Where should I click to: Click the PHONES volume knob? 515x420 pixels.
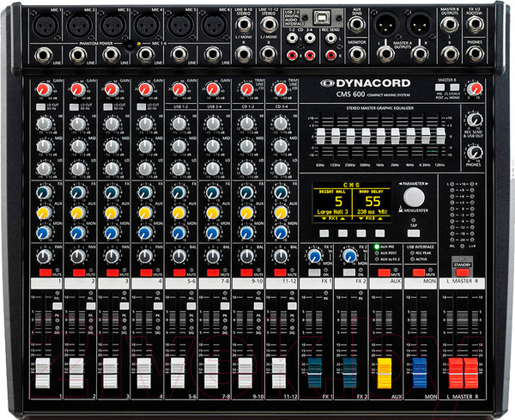pyautogui.click(x=475, y=151)
